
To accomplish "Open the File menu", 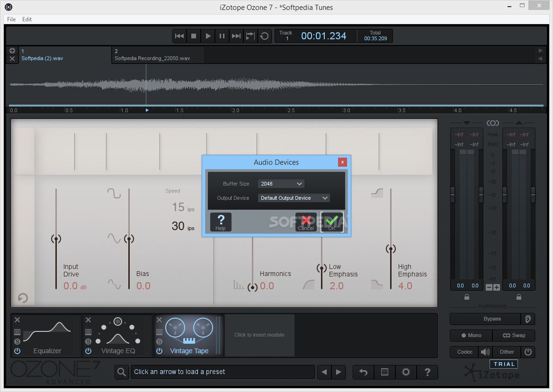I will (x=11, y=19).
